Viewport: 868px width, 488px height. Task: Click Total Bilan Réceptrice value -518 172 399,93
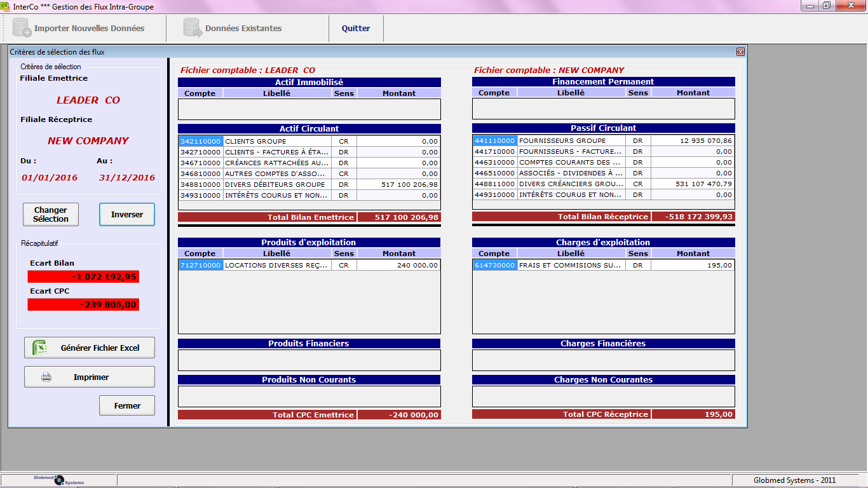(693, 217)
